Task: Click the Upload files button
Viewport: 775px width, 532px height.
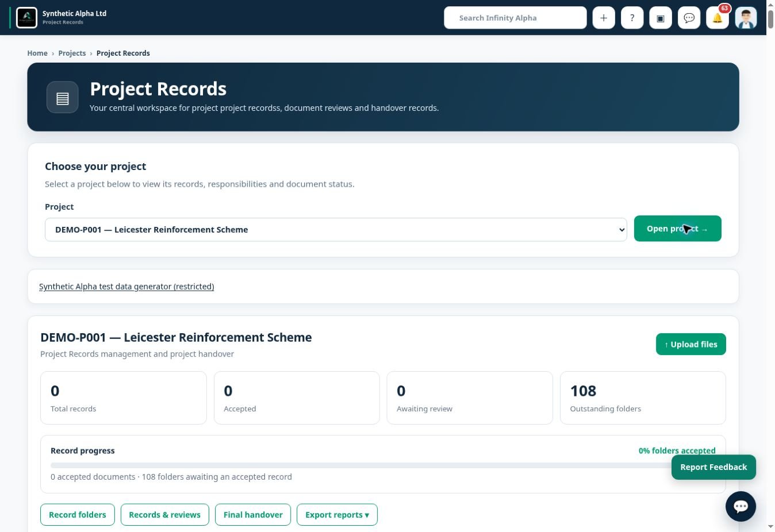Action: (x=690, y=344)
